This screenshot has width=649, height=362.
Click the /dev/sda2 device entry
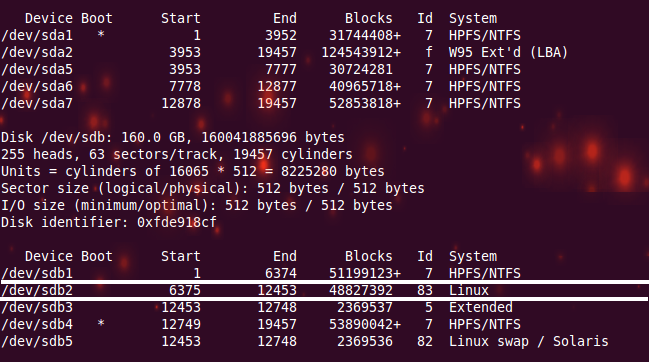(x=37, y=53)
